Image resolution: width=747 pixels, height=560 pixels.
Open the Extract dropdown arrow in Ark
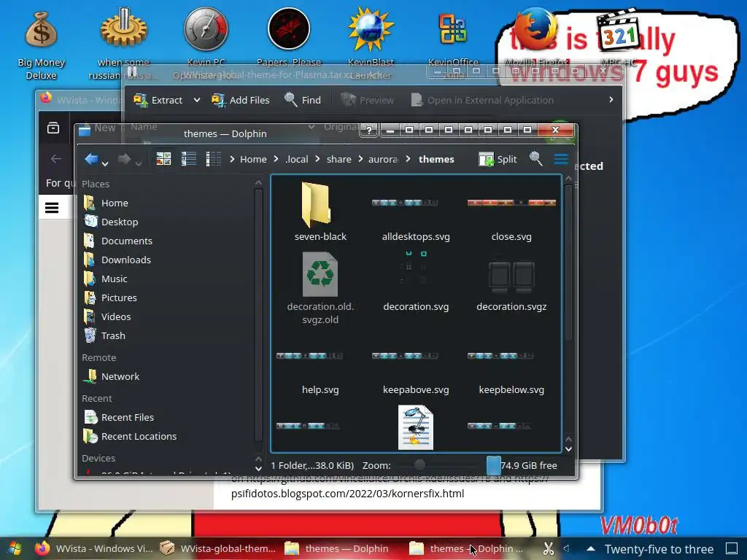pos(197,100)
